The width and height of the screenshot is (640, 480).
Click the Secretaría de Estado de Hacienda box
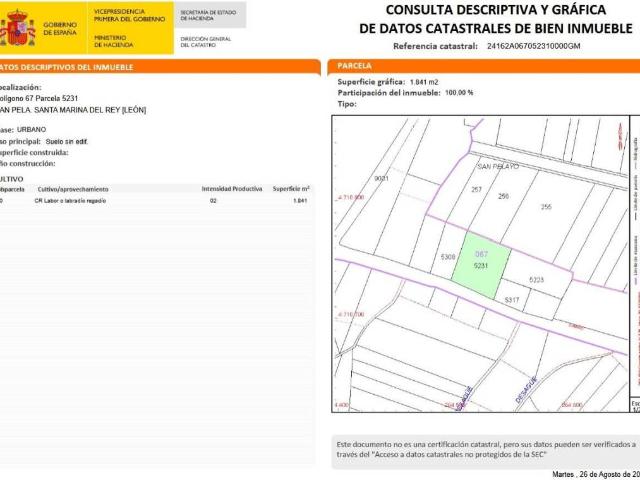210,16
